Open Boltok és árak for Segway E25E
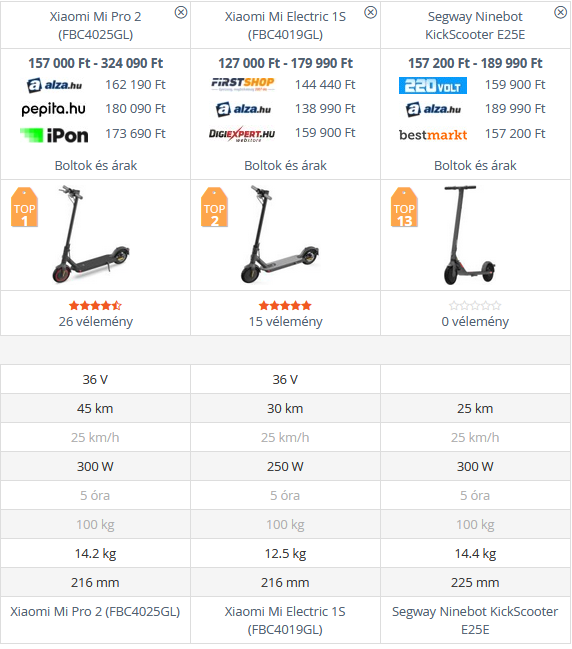Screen dimensions: 572x649 (475, 166)
